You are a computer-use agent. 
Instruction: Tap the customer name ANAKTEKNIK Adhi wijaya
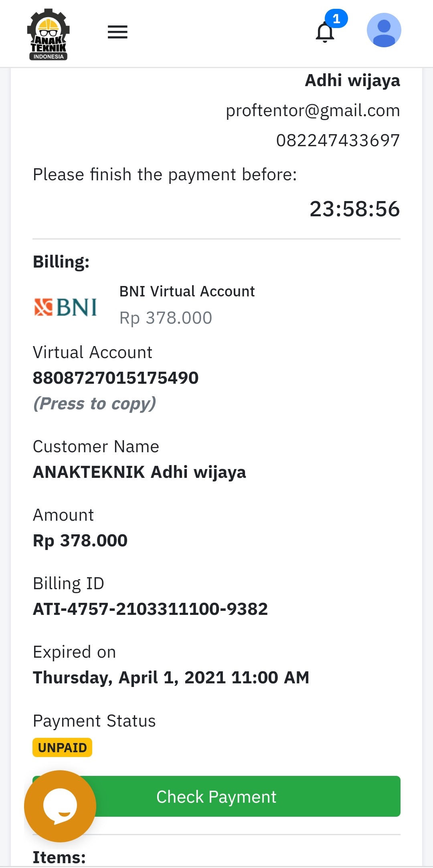pos(139,472)
